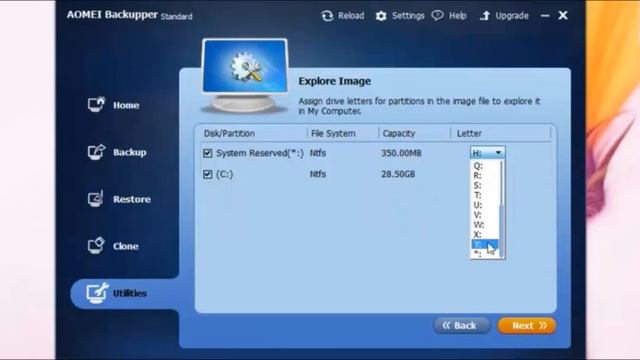The height and width of the screenshot is (360, 640).
Task: Click the 350.00MB capacity value
Action: click(x=401, y=153)
